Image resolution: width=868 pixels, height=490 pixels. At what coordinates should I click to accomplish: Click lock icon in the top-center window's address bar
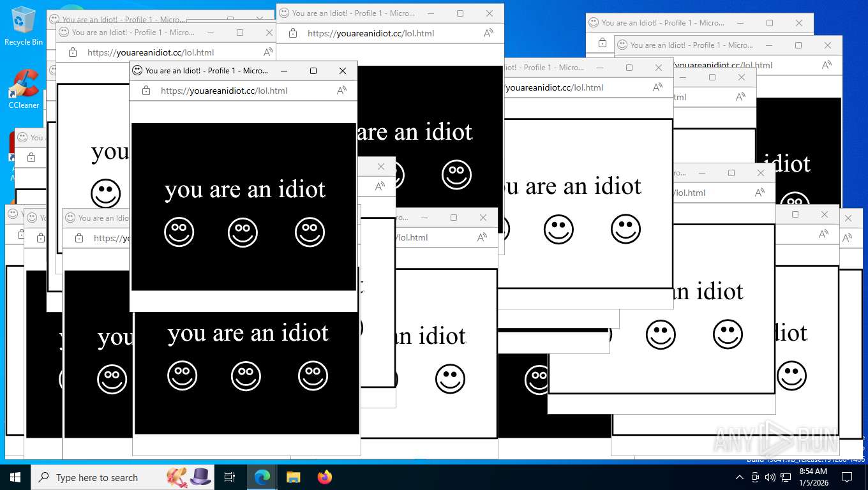[293, 33]
